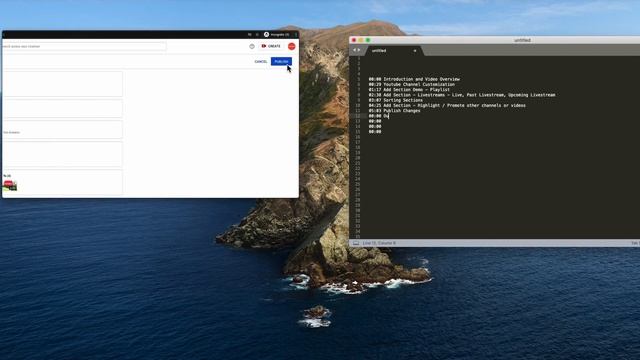This screenshot has width=640, height=360.
Task: Open the CREATE video button
Action: 271,46
